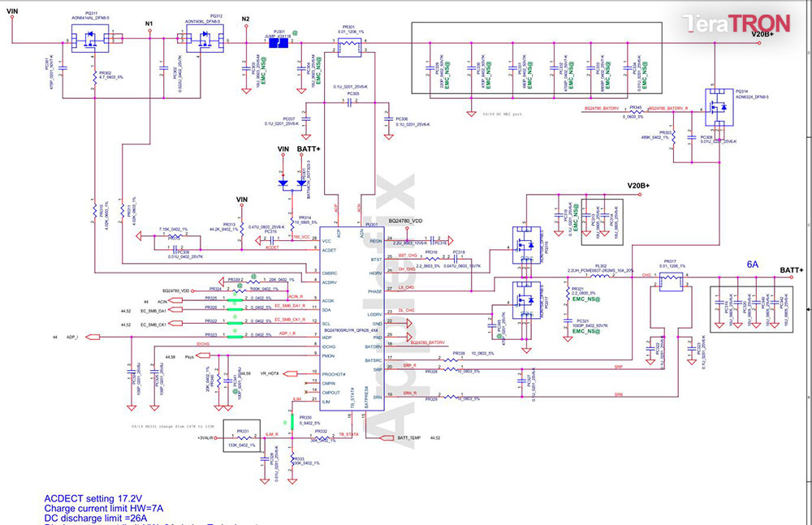Select the 'ACDECT setting 17.2V' note

[93, 498]
